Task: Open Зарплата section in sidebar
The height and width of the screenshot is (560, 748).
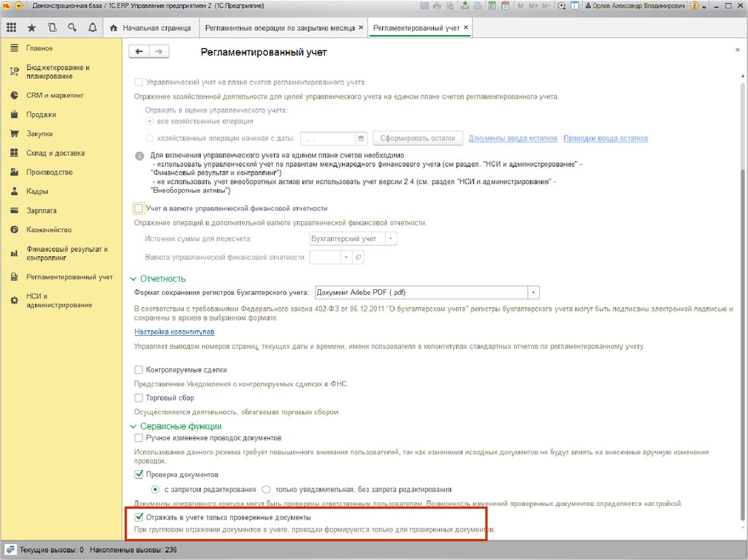Action: (x=42, y=210)
